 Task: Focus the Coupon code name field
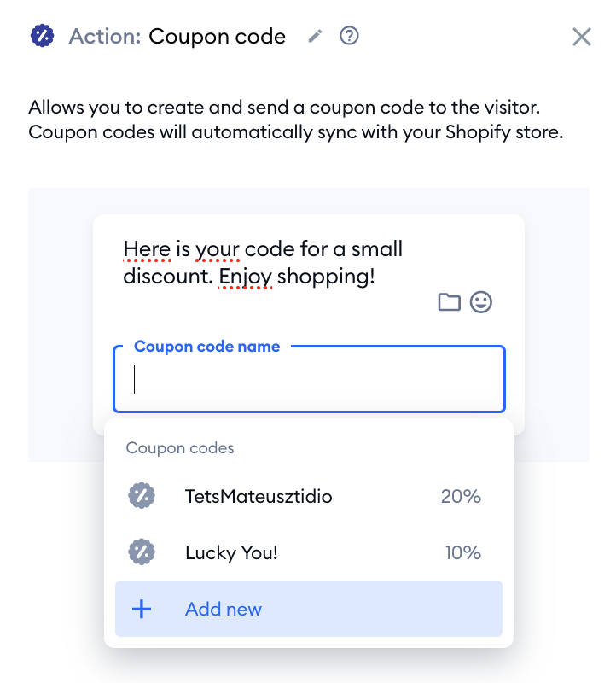point(309,379)
